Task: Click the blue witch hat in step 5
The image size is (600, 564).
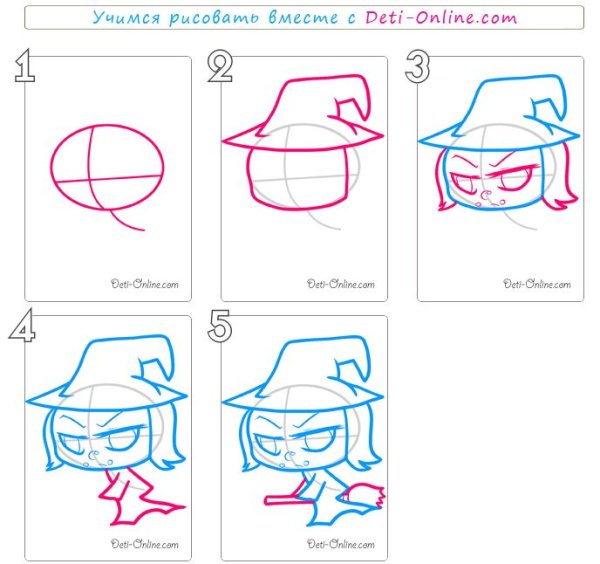Action: click(x=303, y=373)
